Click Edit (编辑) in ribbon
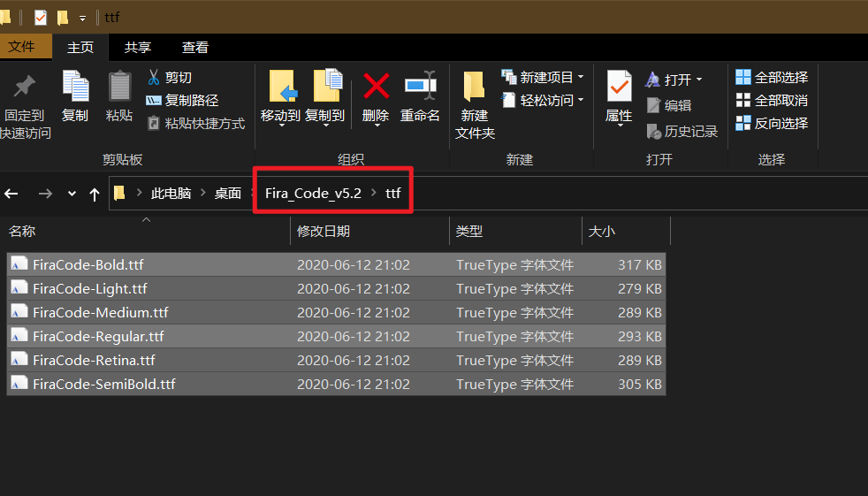 [x=669, y=105]
